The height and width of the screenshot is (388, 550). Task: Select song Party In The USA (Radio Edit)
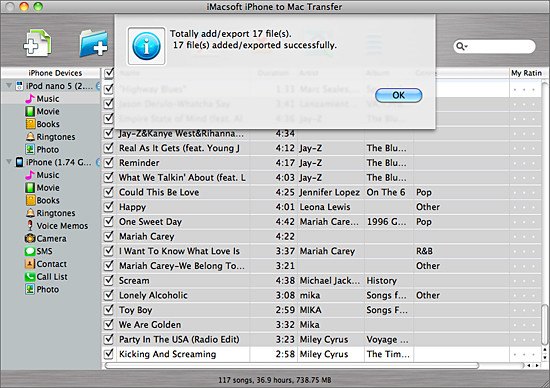[x=179, y=340]
